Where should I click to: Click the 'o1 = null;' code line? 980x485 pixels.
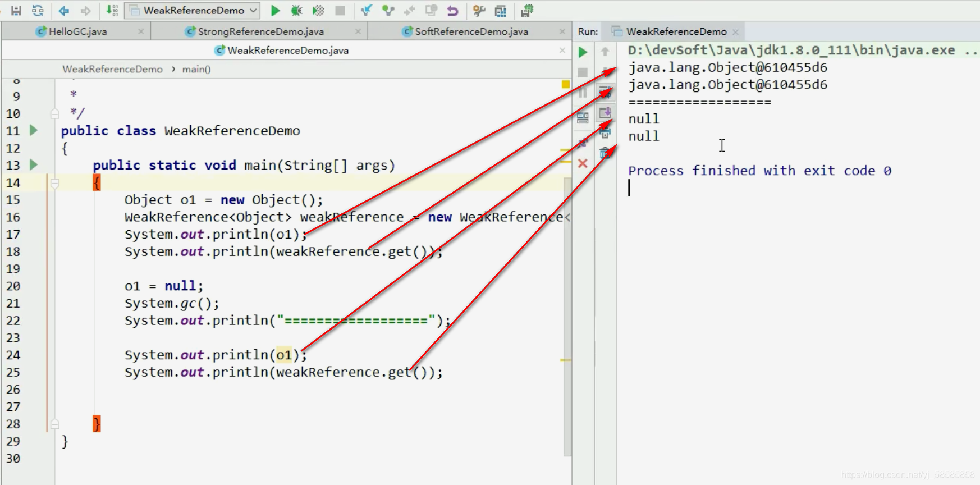pos(164,286)
